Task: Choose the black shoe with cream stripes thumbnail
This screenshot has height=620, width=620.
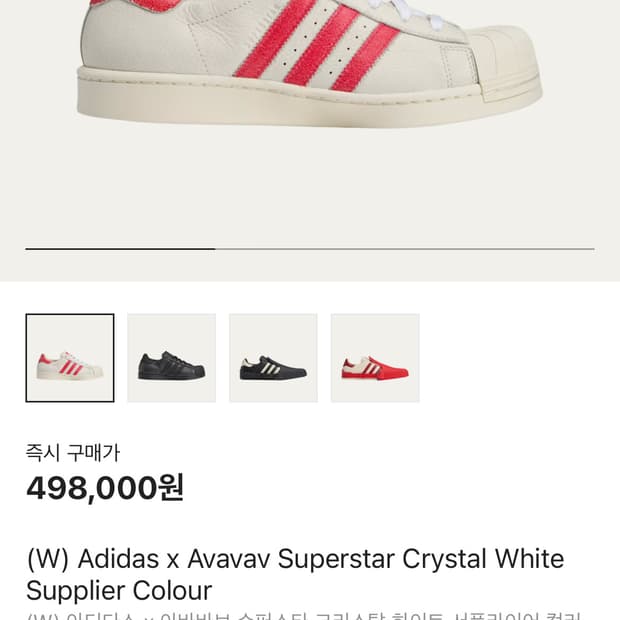Action: coord(273,358)
